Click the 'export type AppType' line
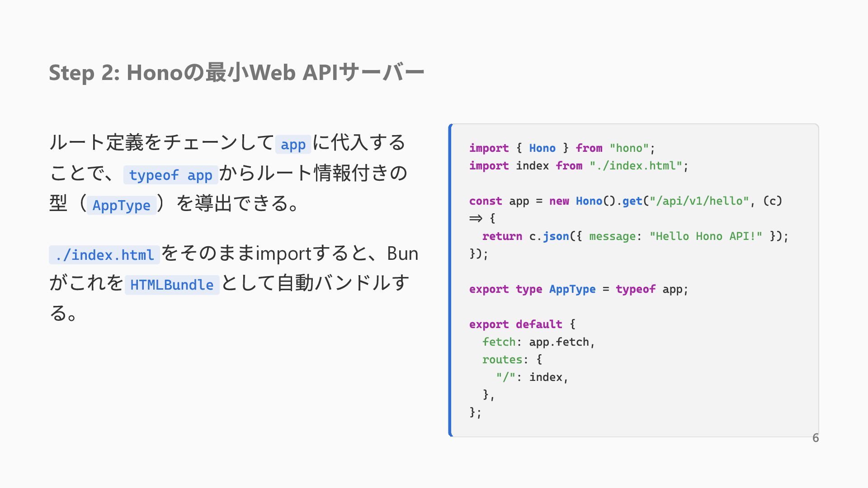Image resolution: width=868 pixels, height=488 pixels. click(579, 289)
